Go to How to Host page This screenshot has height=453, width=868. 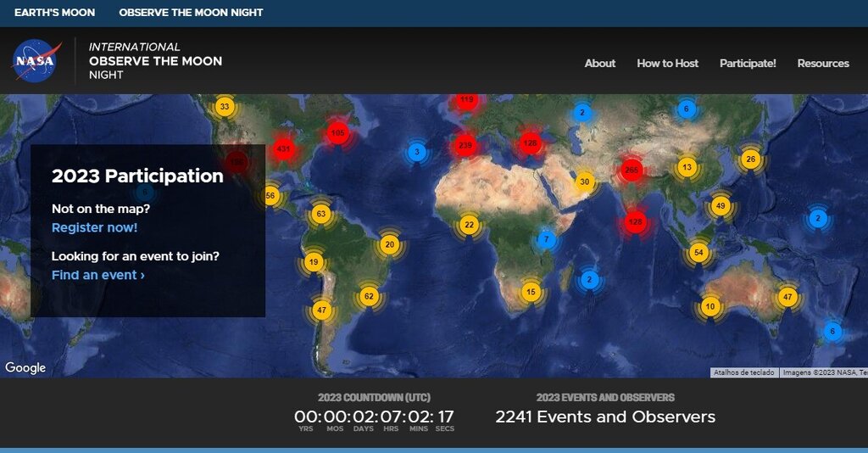pyautogui.click(x=667, y=64)
